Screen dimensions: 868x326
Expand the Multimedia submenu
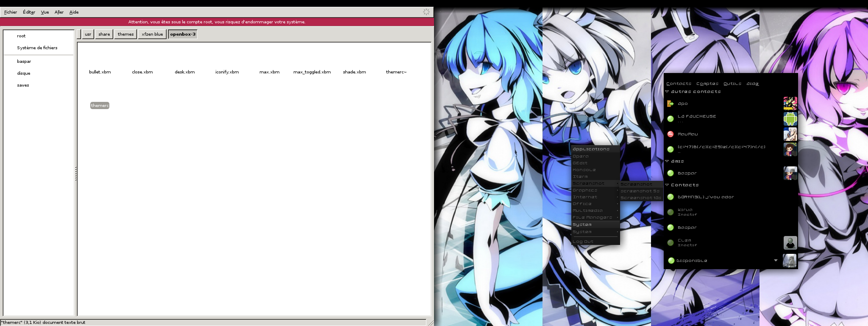[595, 211]
